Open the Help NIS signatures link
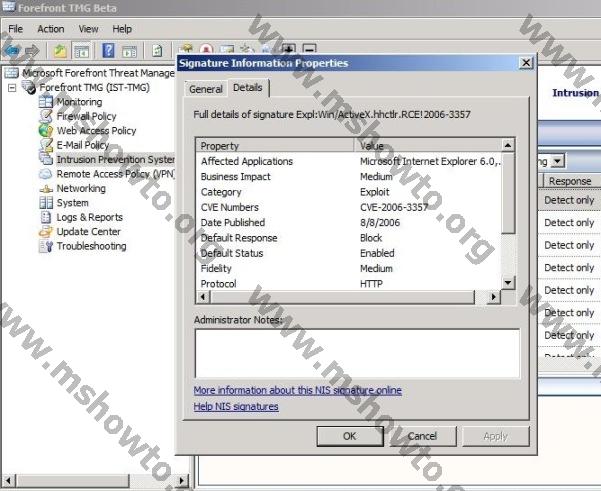Viewport: 601px width, 491px height. [236, 406]
